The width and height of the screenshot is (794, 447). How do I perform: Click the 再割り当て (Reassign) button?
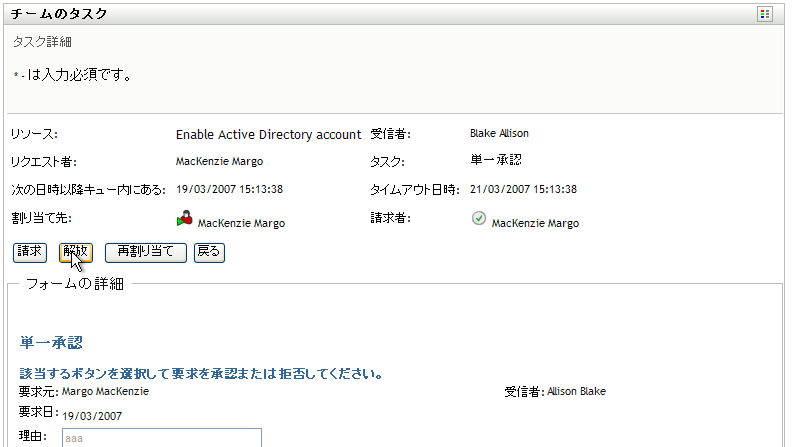coord(146,253)
